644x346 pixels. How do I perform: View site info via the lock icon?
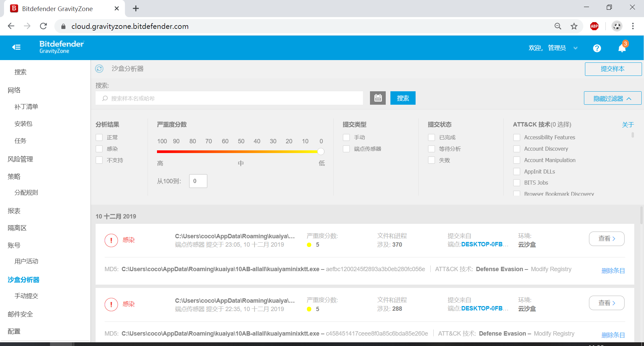(63, 26)
